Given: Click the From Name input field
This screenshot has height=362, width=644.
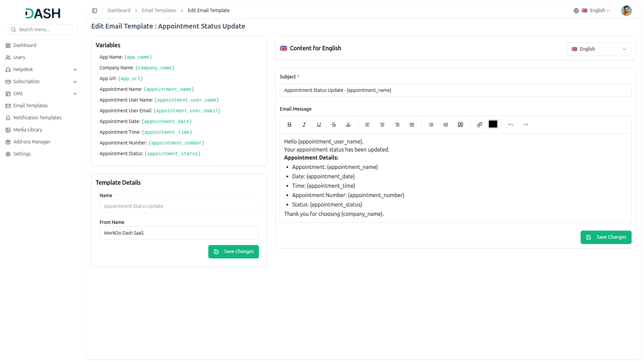Looking at the screenshot, I should pos(179,233).
